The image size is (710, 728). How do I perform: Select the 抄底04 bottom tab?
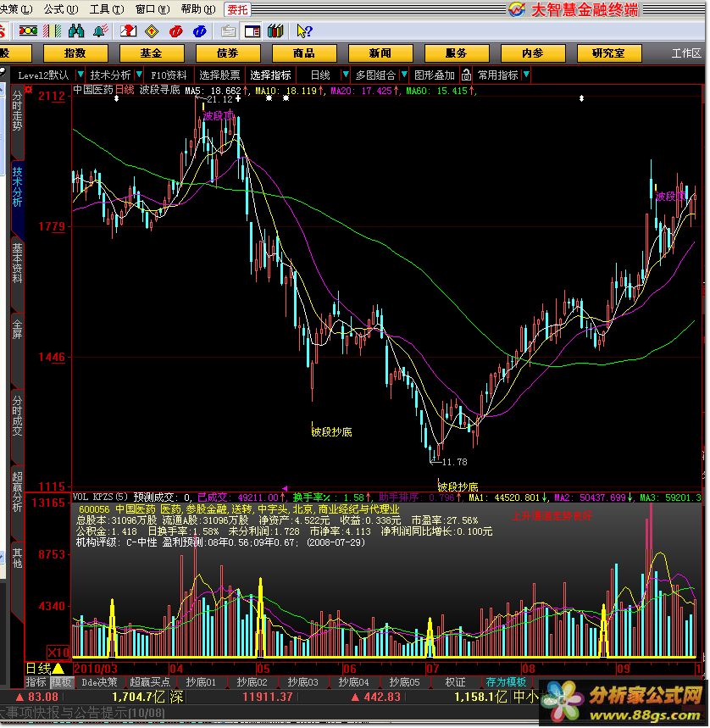click(x=353, y=682)
